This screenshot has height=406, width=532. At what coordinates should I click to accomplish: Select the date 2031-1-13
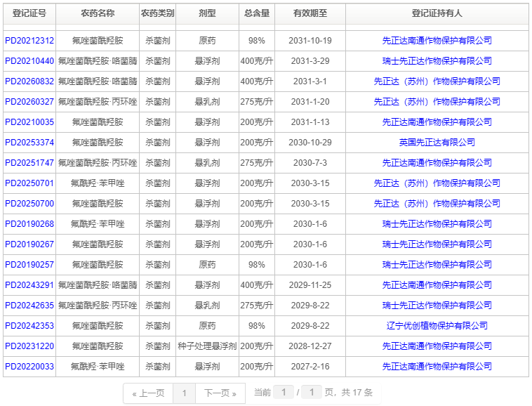310,122
